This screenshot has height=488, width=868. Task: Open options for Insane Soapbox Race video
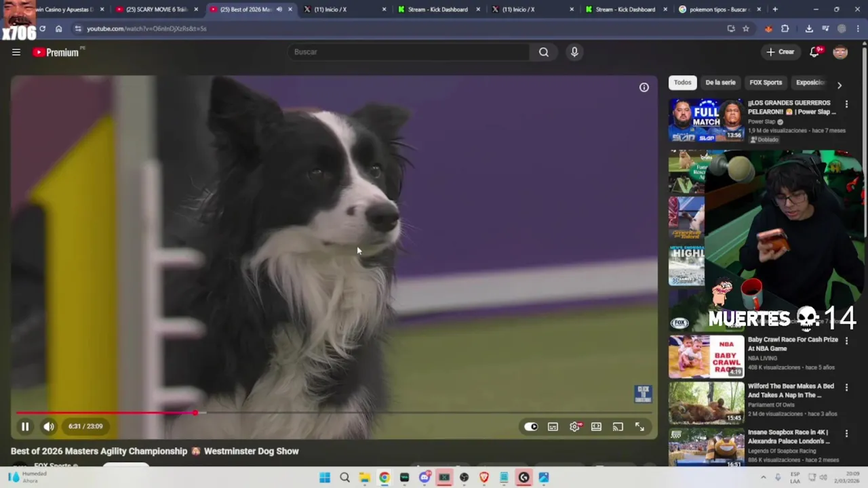pyautogui.click(x=846, y=433)
